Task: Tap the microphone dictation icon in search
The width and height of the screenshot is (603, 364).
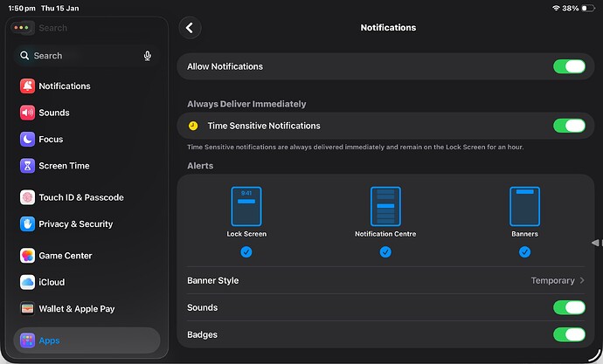Action: click(x=147, y=56)
